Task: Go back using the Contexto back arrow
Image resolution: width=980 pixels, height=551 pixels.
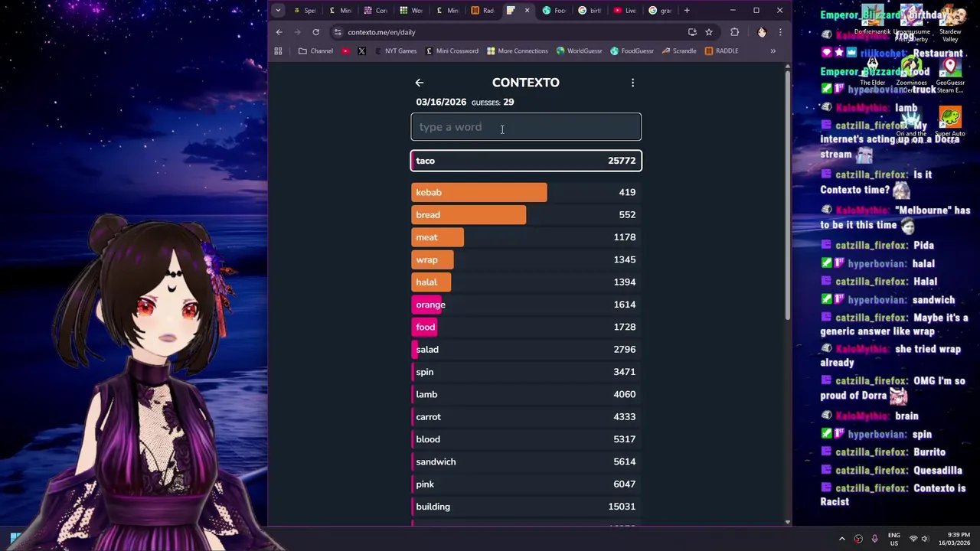Action: pos(419,83)
